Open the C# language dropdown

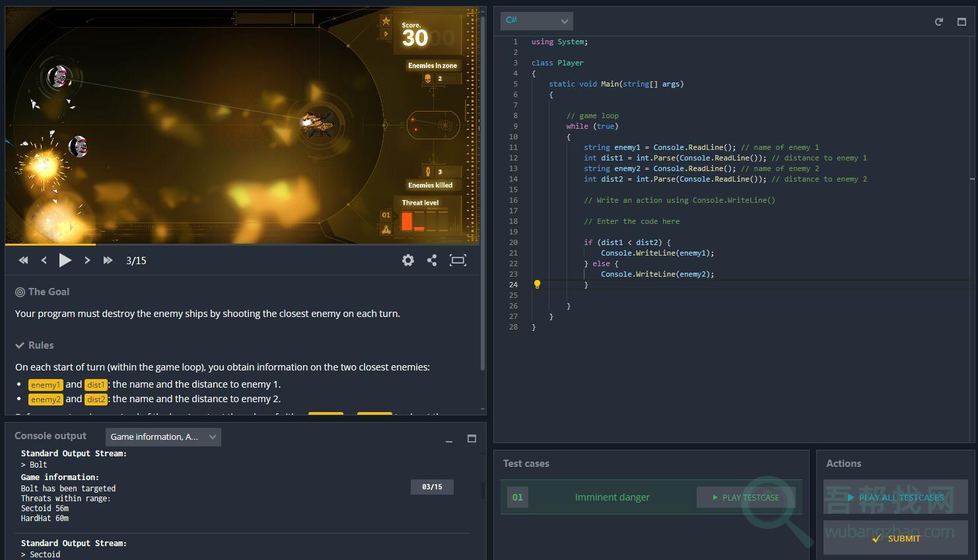pos(536,20)
